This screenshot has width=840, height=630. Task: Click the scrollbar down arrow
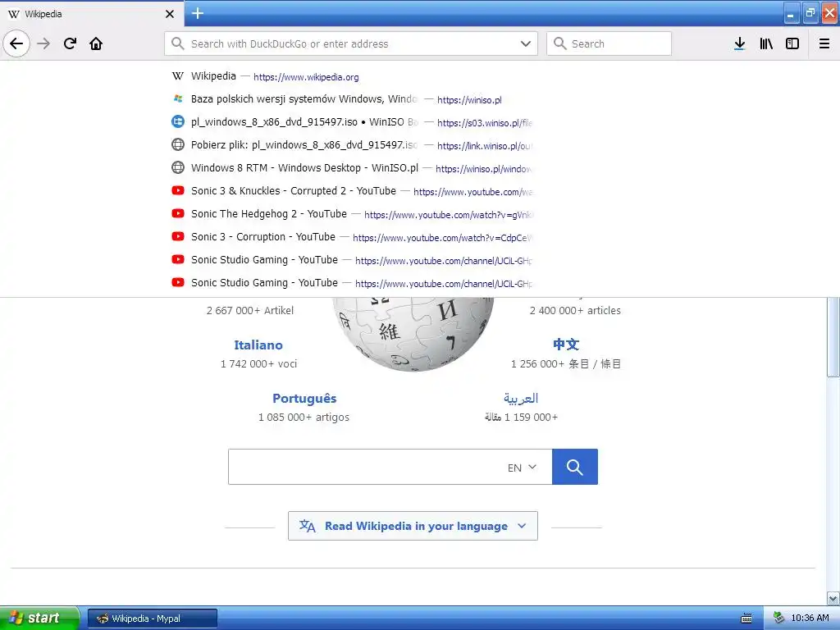coord(833,598)
